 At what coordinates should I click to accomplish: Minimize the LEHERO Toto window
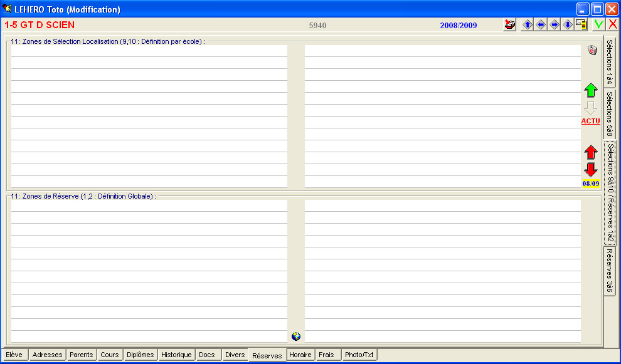coord(583,9)
